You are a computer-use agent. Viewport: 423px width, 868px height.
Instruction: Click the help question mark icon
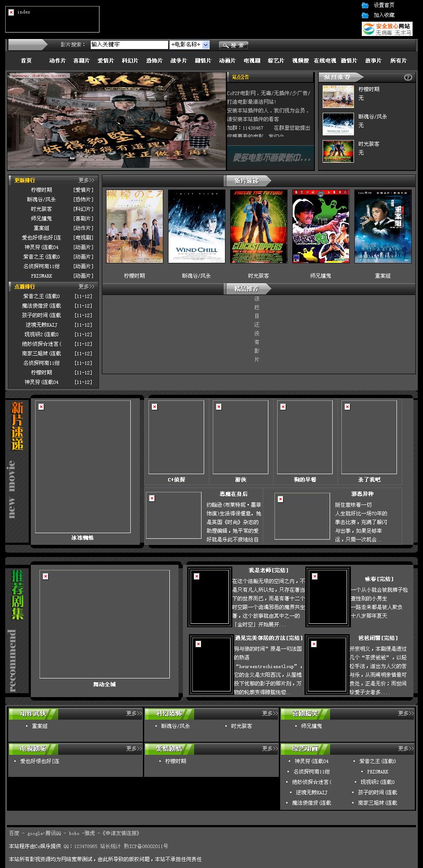coord(407,77)
